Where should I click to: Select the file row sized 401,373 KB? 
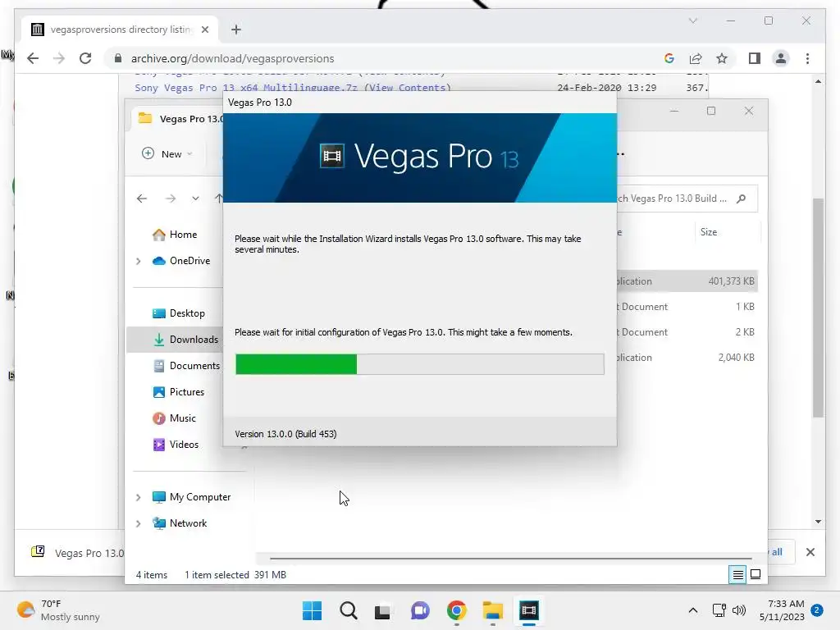click(687, 281)
